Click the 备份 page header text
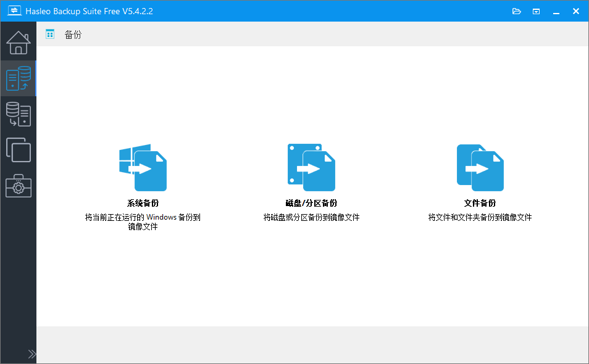Image resolution: width=589 pixels, height=364 pixels. [73, 35]
